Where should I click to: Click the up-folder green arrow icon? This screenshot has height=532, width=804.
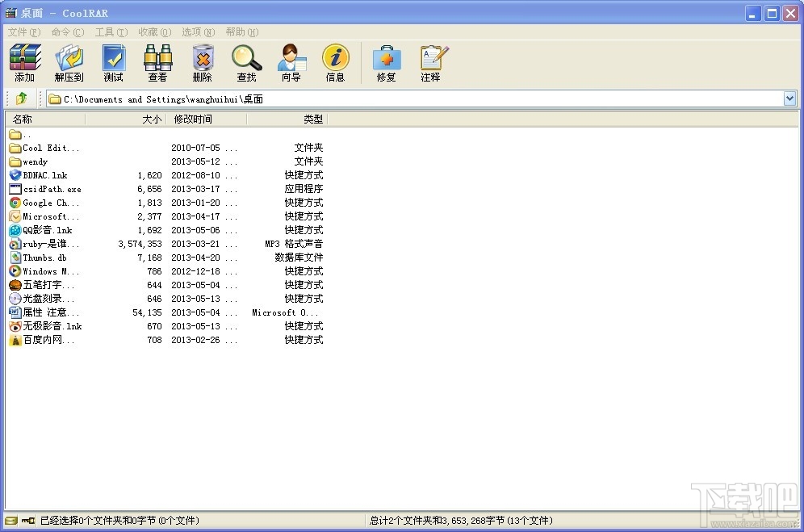click(x=22, y=98)
